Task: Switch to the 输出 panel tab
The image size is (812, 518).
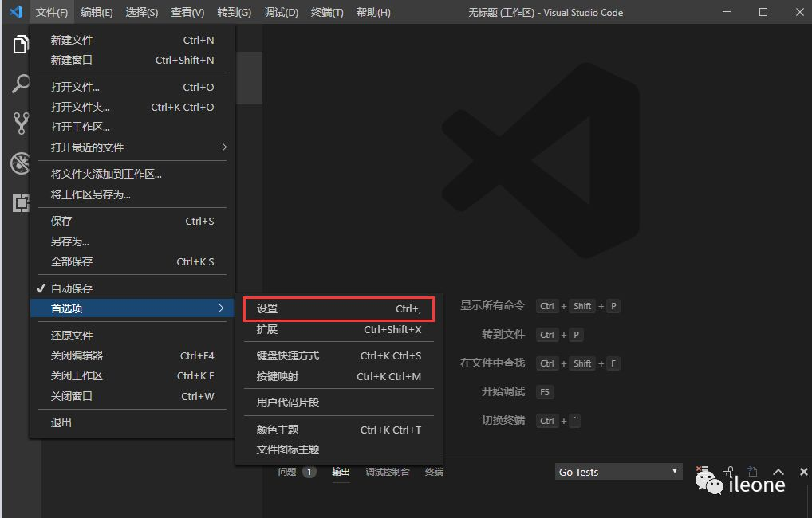Action: click(x=341, y=472)
